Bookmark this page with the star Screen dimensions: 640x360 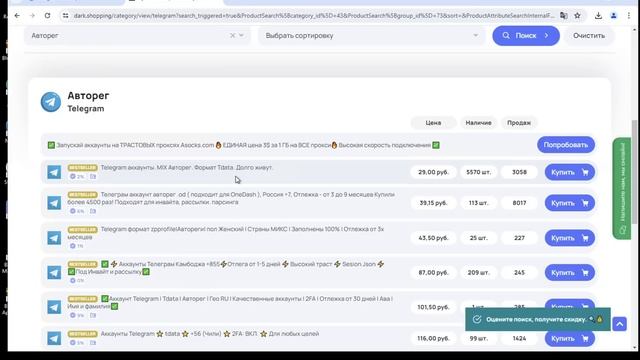click(x=577, y=16)
